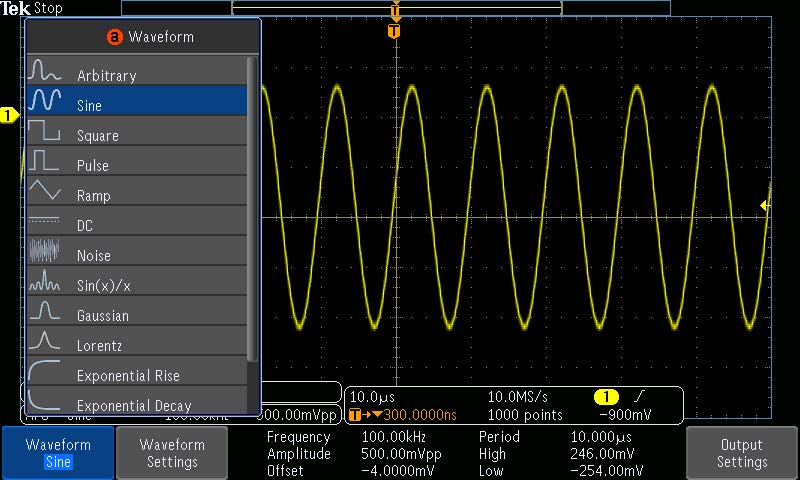Viewport: 800px width, 480px height.
Task: Click the orange trigger position marker T
Action: (395, 31)
